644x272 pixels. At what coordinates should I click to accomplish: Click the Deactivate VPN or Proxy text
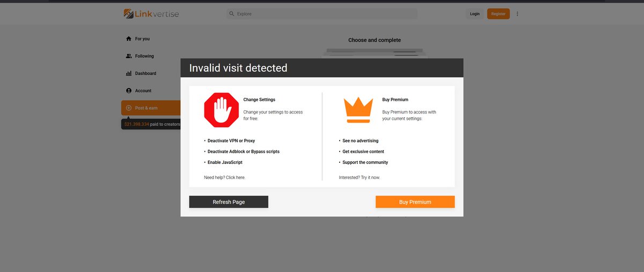pyautogui.click(x=231, y=141)
